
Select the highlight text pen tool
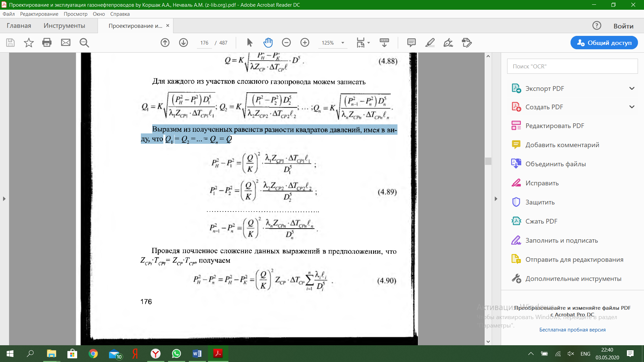(430, 43)
